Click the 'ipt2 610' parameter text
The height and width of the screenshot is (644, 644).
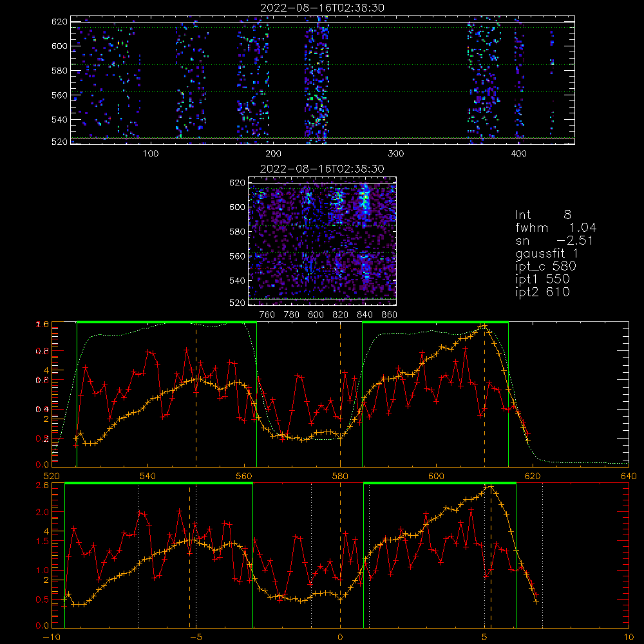pyautogui.click(x=542, y=292)
